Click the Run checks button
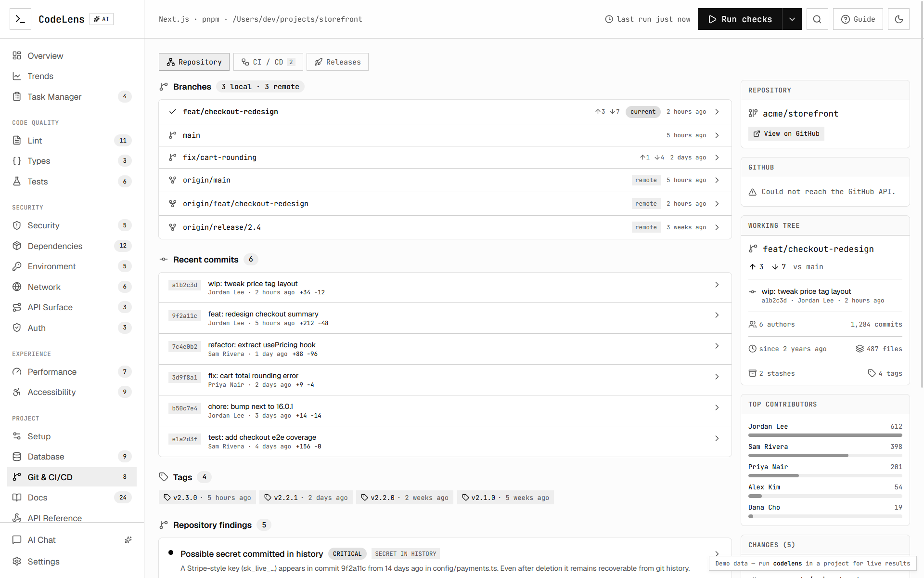 point(740,19)
